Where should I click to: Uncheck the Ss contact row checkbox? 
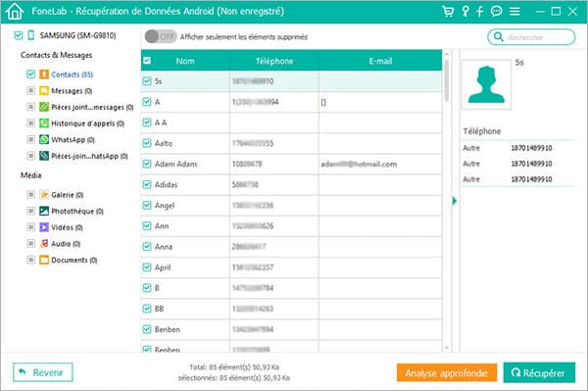click(147, 81)
